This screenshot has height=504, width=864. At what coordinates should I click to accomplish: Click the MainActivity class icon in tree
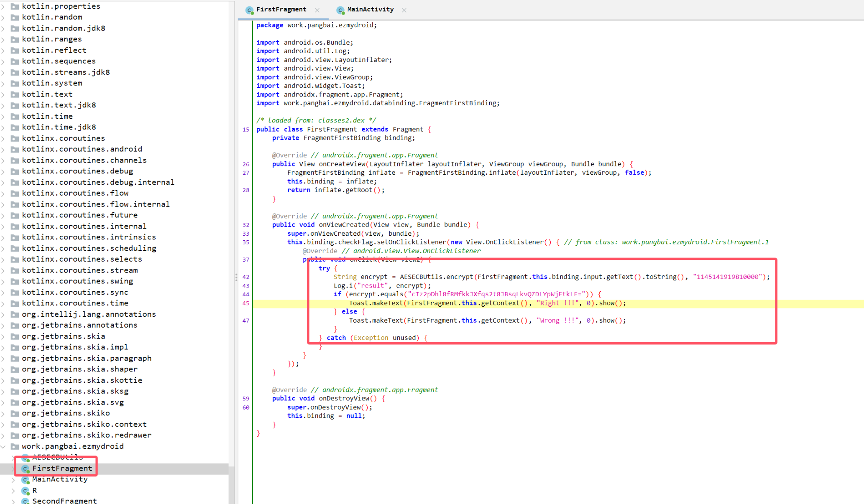click(x=26, y=480)
